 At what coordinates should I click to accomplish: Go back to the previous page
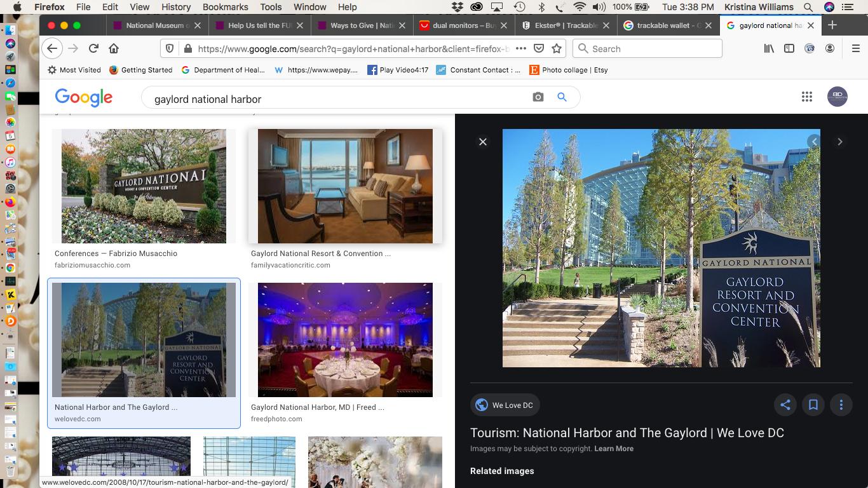(x=52, y=49)
